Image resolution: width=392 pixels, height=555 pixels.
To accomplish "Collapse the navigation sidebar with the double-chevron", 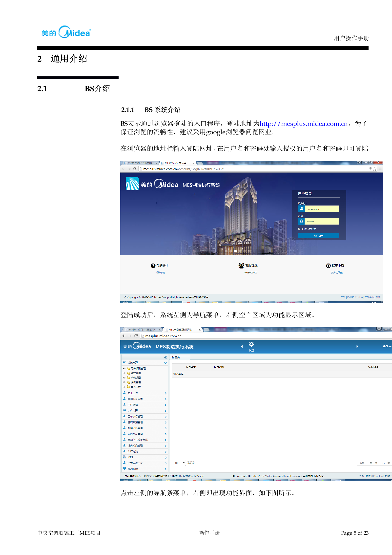I will (165, 357).
